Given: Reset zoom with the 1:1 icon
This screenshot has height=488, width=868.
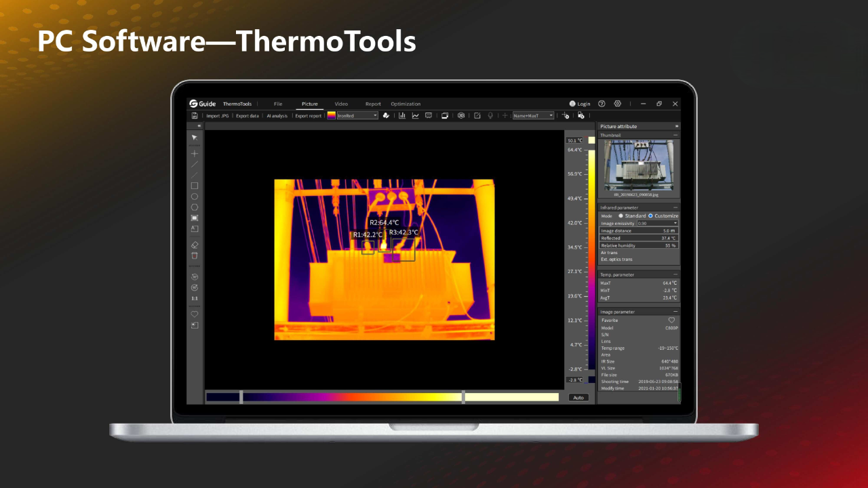Looking at the screenshot, I should click(x=195, y=298).
